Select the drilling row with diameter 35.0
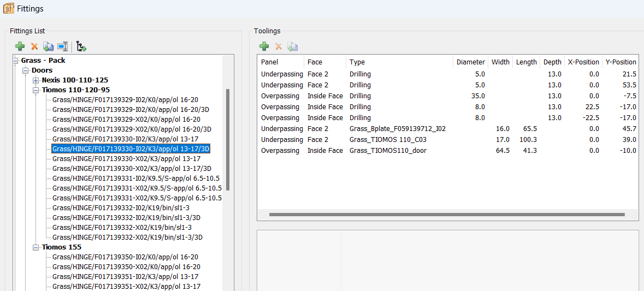 [448, 96]
